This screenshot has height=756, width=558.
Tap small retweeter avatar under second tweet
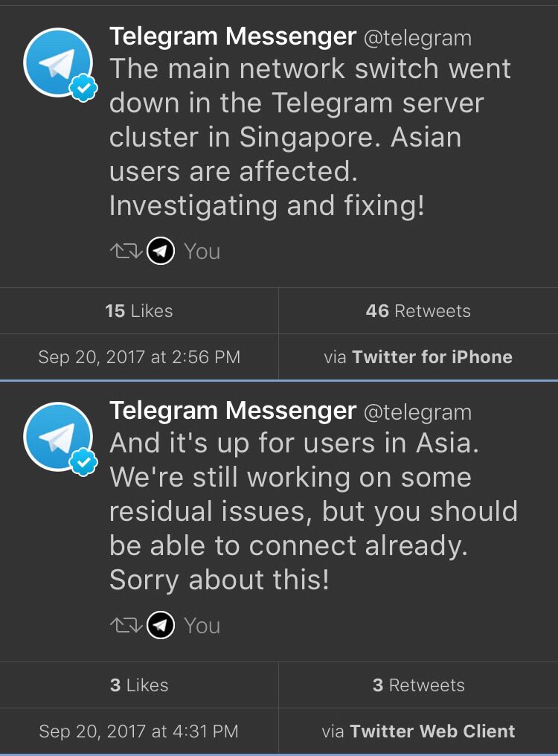coord(160,626)
